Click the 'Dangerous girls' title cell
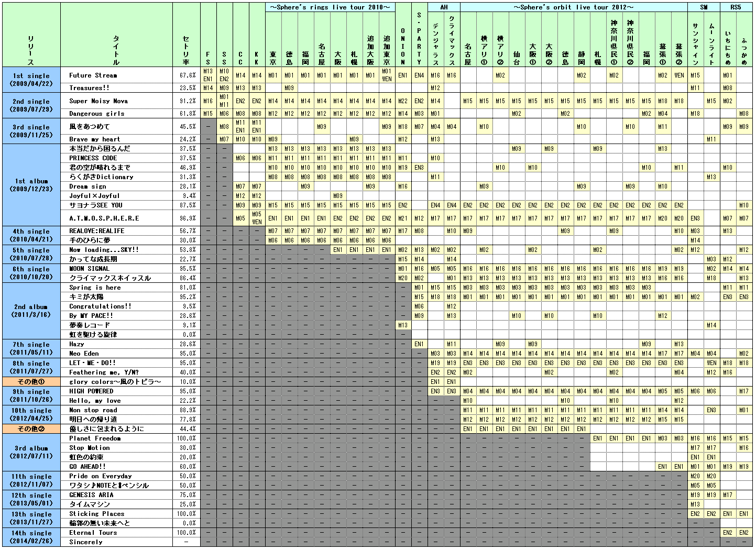Screen dimensions: 756x550 click(116, 114)
